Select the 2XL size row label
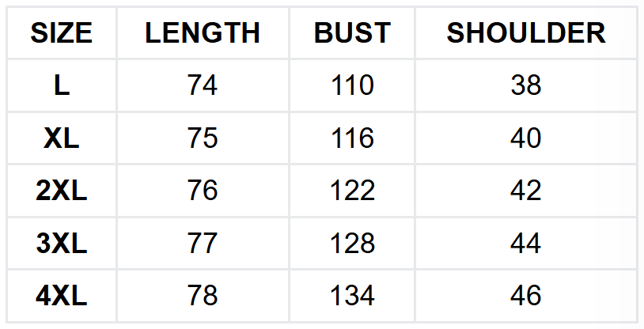 click(62, 191)
